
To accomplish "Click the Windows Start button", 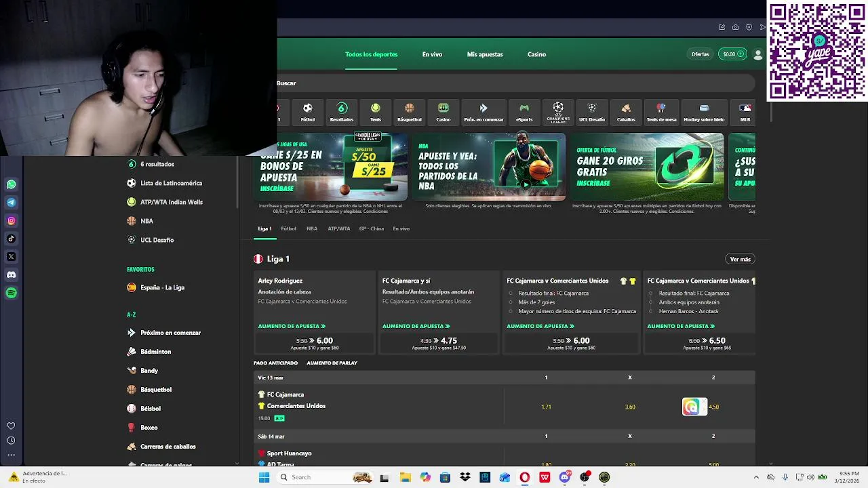I will coord(264,477).
